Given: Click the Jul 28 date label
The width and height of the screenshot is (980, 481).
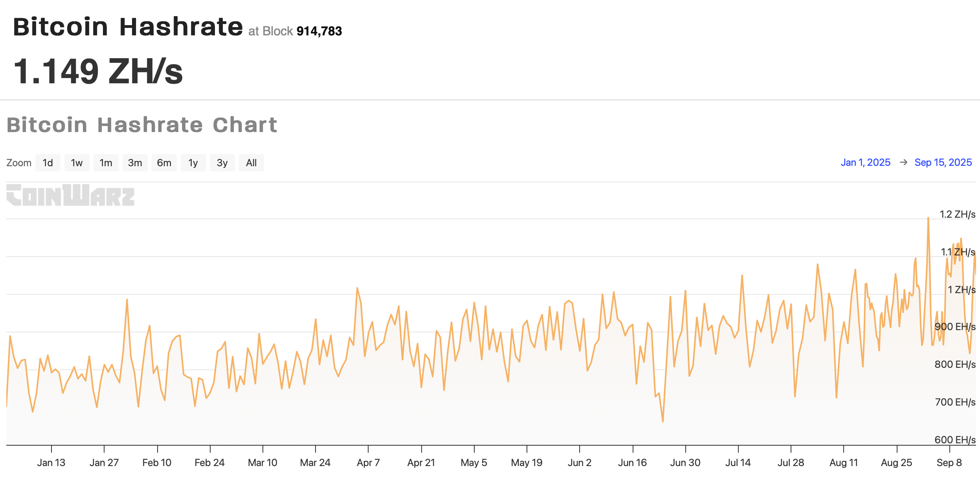Looking at the screenshot, I should (791, 463).
